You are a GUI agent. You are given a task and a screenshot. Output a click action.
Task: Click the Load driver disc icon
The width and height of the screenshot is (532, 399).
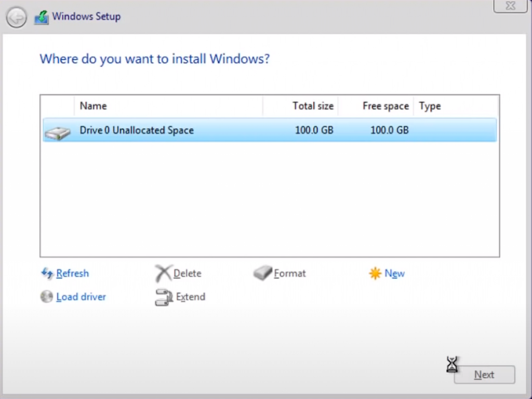click(46, 297)
